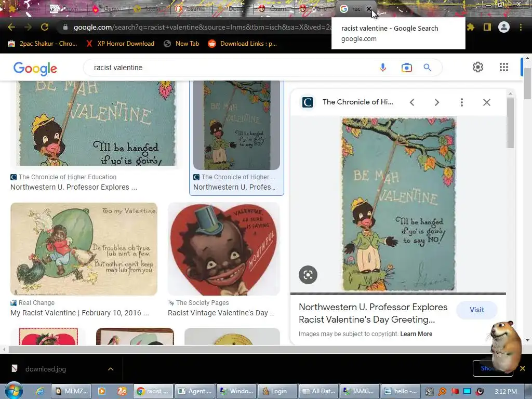Click the Chronicle site icon in preview
This screenshot has width=532, height=399.
click(308, 102)
